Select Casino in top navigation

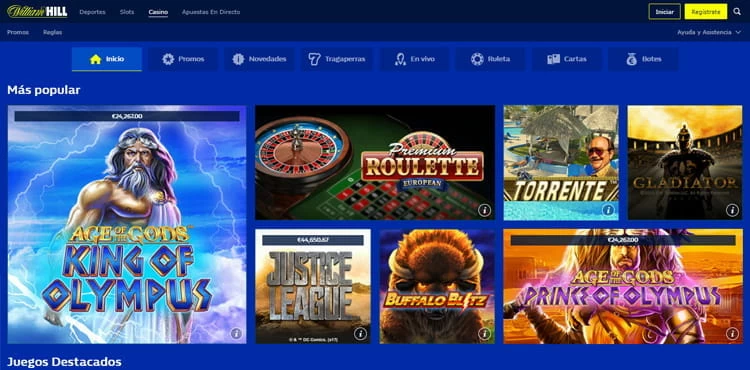click(x=158, y=12)
